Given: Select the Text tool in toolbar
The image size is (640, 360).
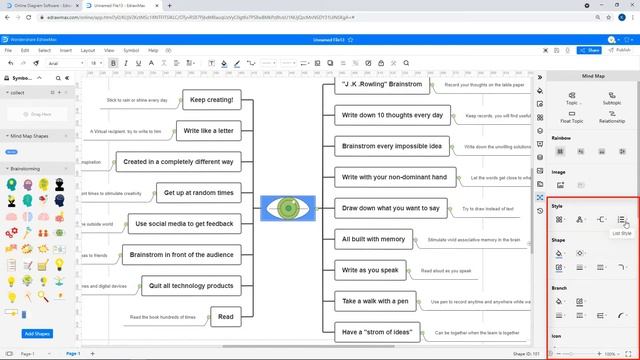Looking at the screenshot, I should coord(211,63).
